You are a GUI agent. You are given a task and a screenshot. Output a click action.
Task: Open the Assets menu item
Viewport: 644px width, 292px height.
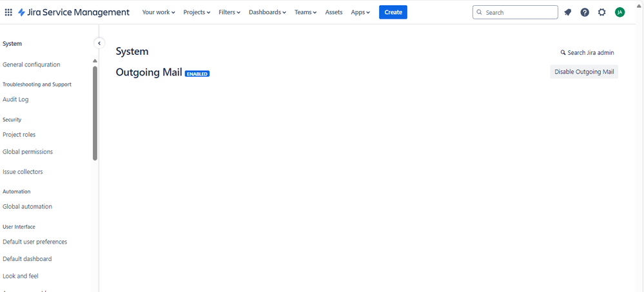334,12
